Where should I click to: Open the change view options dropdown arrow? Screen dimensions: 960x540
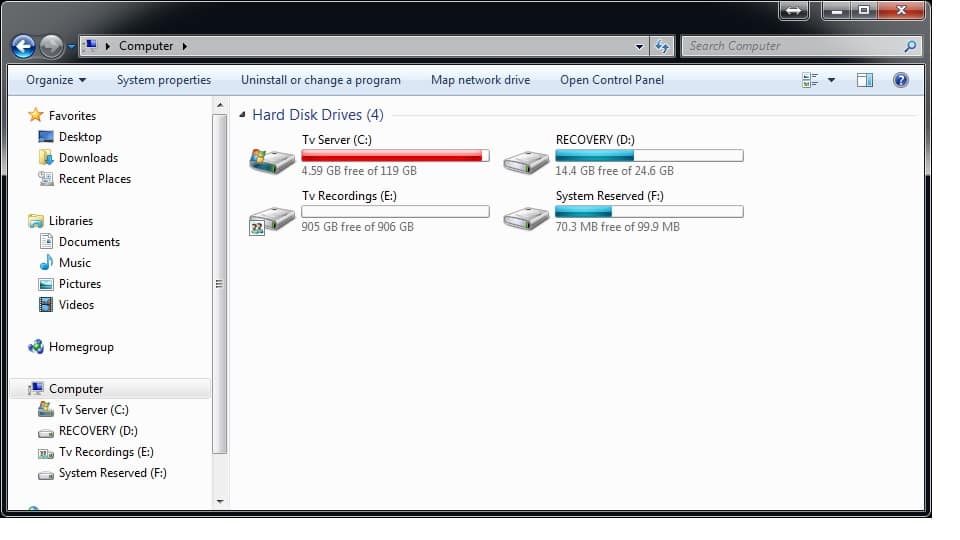pos(831,80)
